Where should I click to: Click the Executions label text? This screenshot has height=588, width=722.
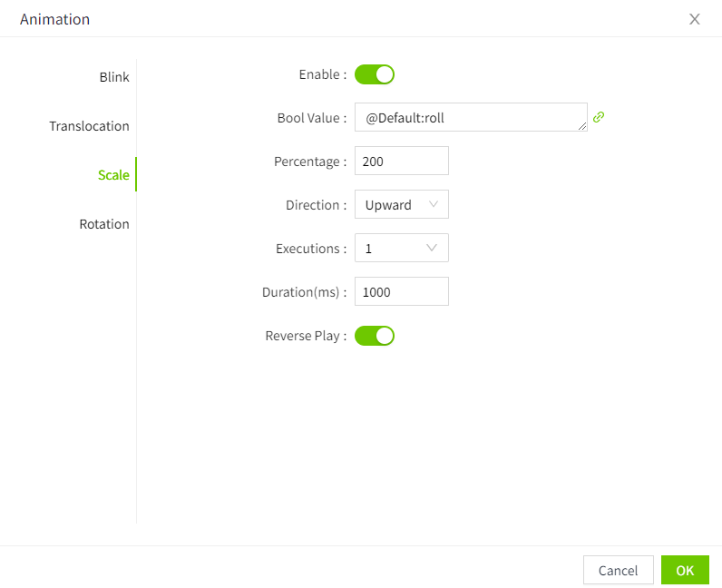click(310, 249)
